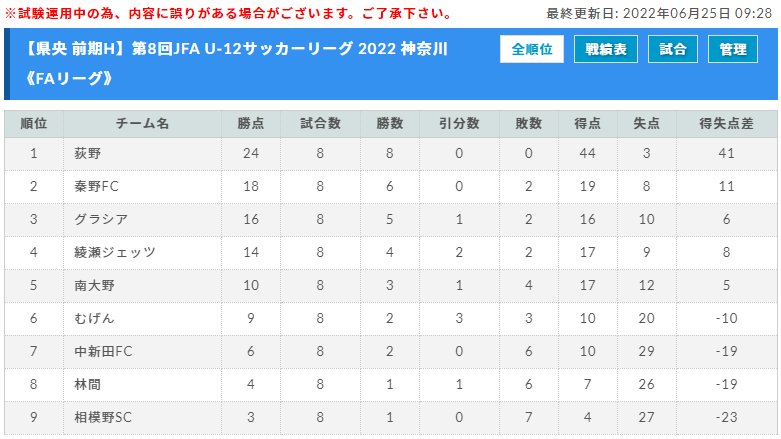
Task: Click the 順位 column header
Action: click(33, 124)
